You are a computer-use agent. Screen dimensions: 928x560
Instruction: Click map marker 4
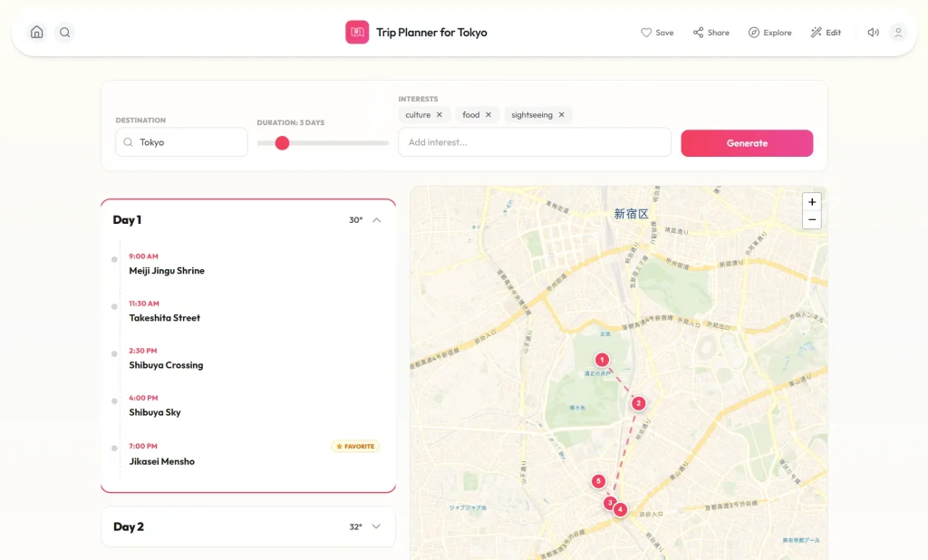620,509
